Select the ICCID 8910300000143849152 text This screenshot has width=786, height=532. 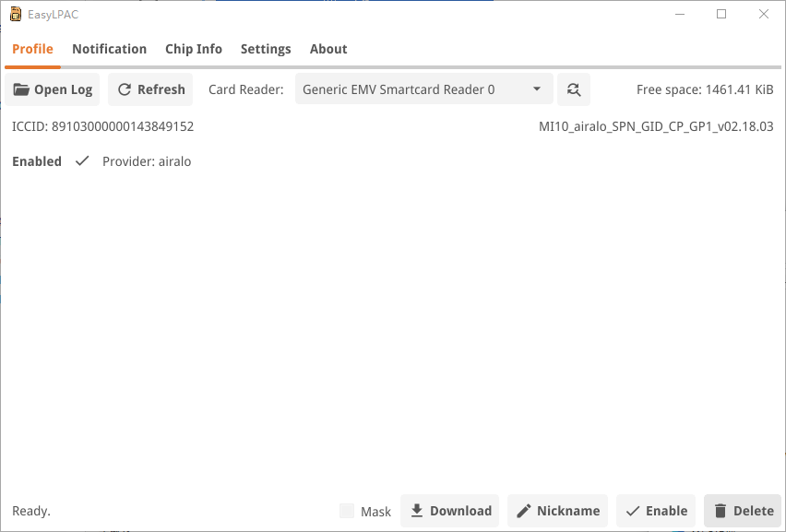click(x=102, y=126)
